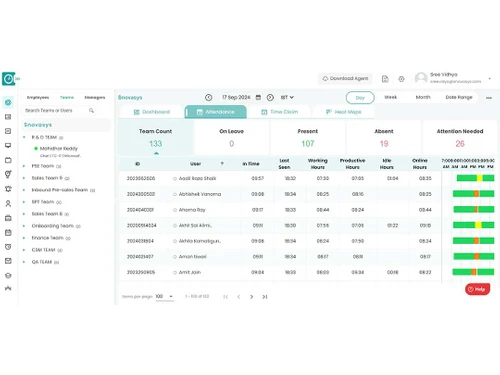
Task: Filter by On Leave card
Action: coord(232,138)
